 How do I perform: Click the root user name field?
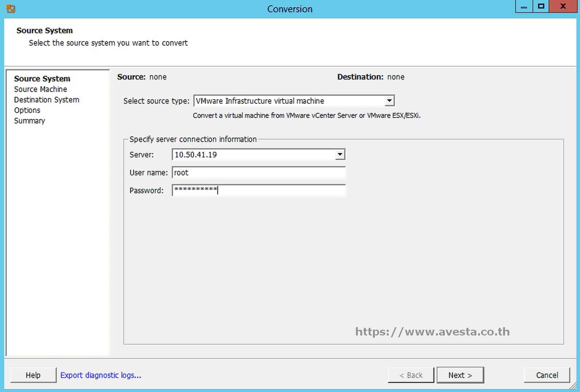pos(259,173)
